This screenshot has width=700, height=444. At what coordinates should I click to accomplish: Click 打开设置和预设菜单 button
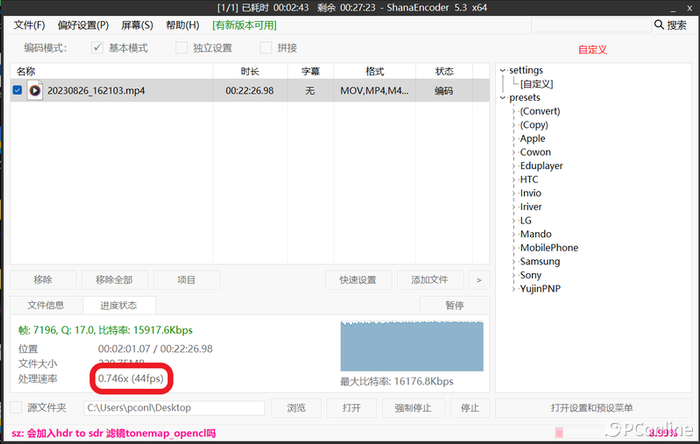[x=592, y=408]
